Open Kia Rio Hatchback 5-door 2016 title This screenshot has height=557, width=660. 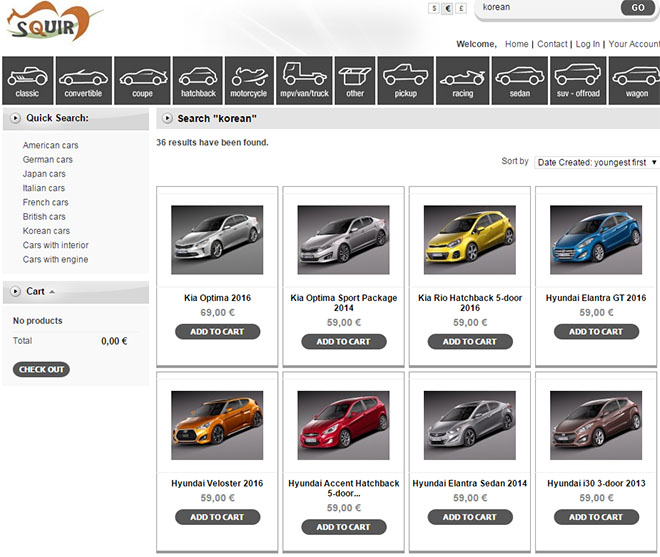[x=470, y=303]
